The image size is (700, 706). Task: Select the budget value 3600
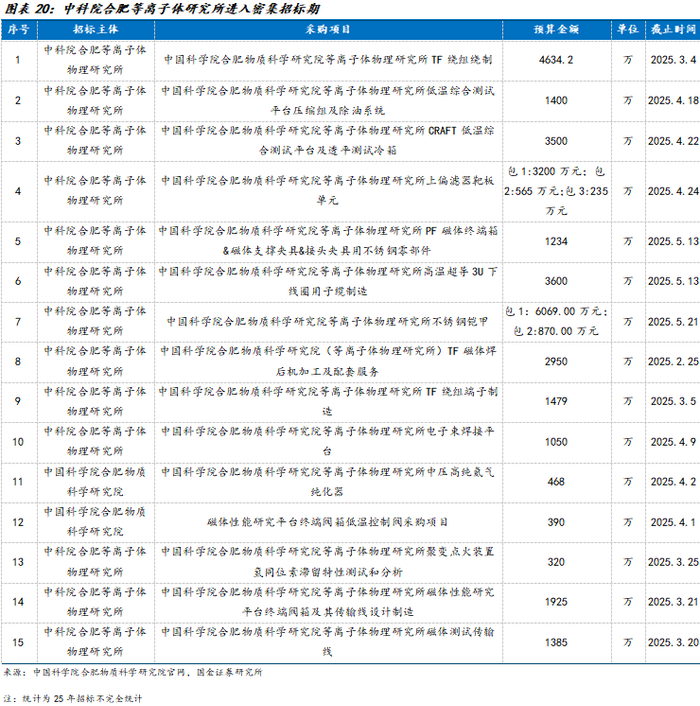click(556, 281)
